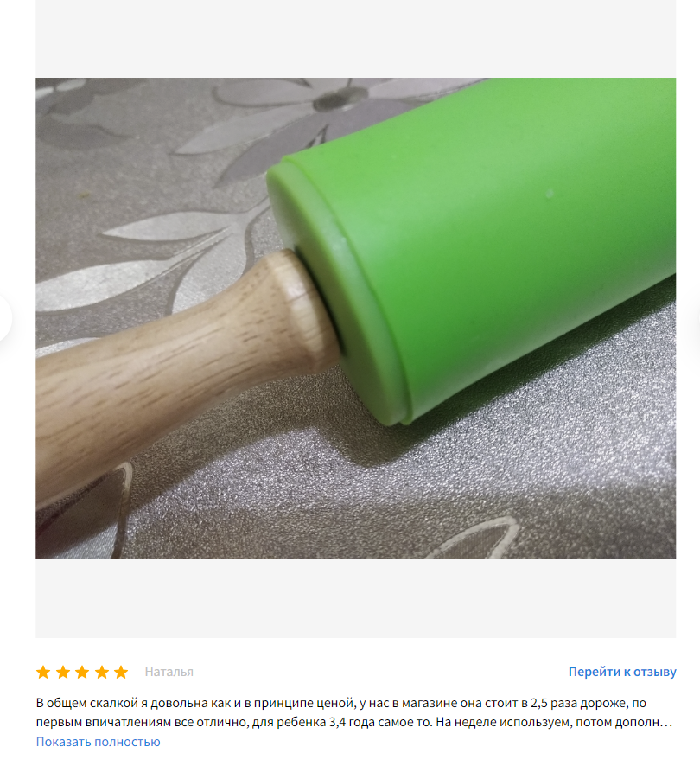Click the fourth rating star
The height and width of the screenshot is (766, 700).
(102, 673)
